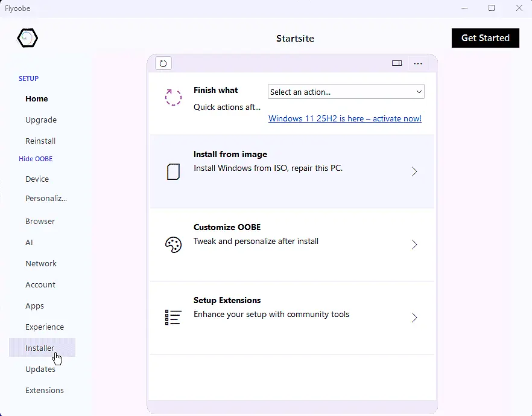Viewport: 532px width, 416px height.
Task: Expand Customize OOBE with its chevron
Action: [414, 245]
